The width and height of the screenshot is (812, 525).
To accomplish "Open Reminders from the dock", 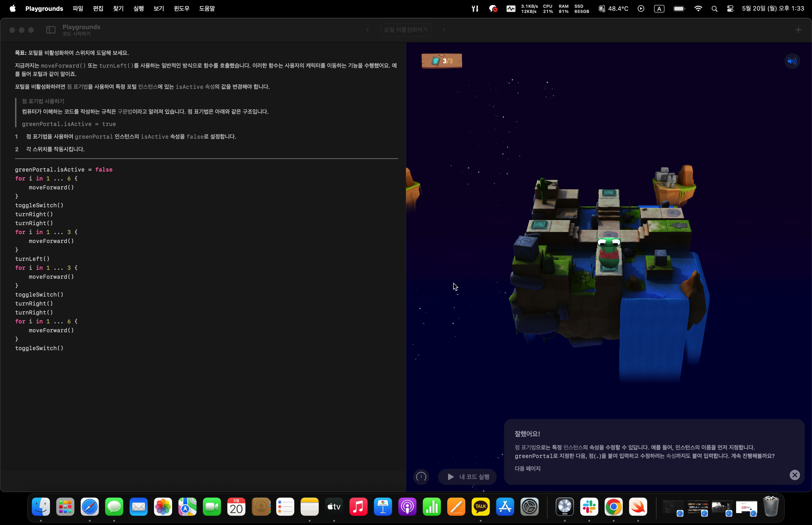I will (285, 507).
